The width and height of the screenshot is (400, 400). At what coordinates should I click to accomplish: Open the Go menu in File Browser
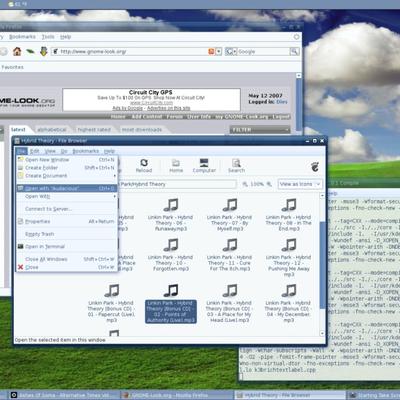click(64, 151)
